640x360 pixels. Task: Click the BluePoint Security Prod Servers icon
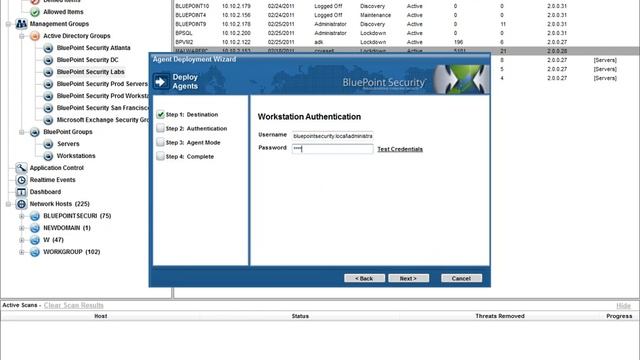click(x=48, y=84)
